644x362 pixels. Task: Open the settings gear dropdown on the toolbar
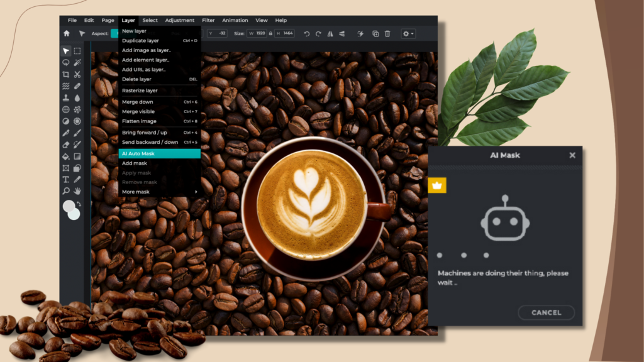(408, 33)
